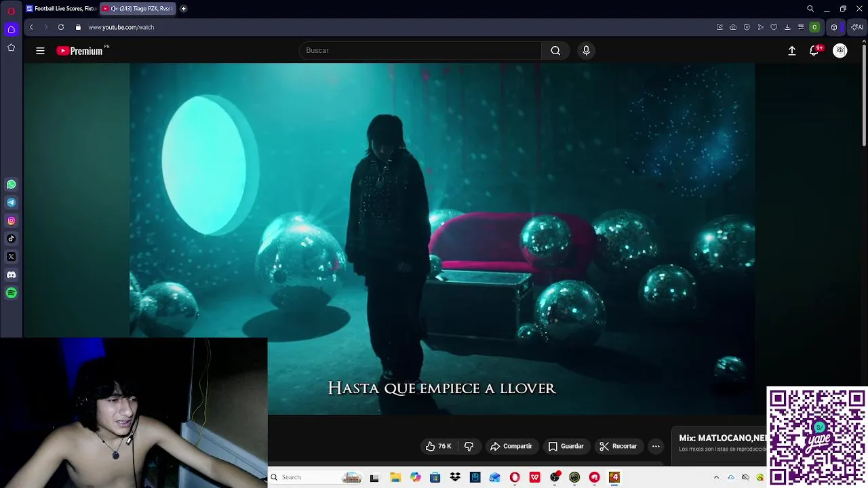
Task: Share the video via Compartir
Action: tap(511, 446)
